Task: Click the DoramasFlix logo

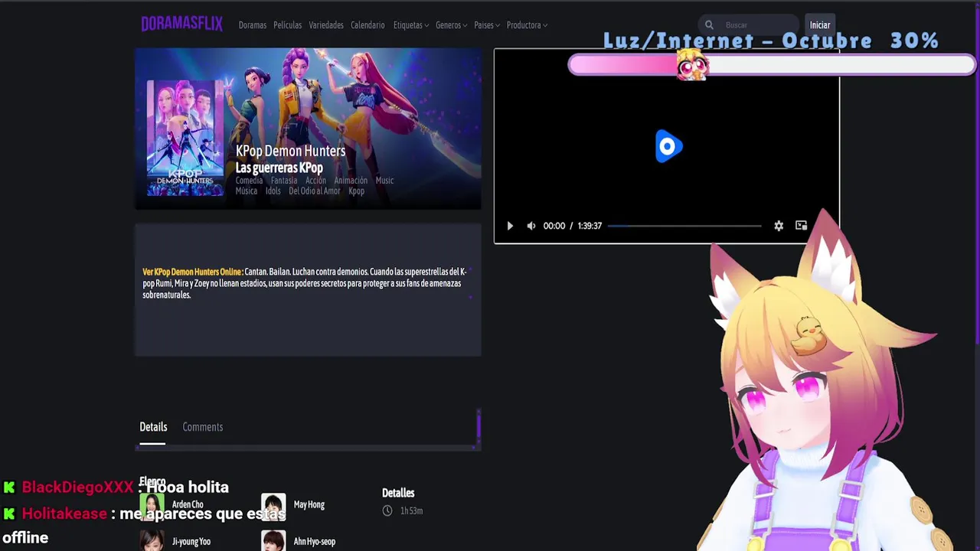Action: pyautogui.click(x=181, y=24)
